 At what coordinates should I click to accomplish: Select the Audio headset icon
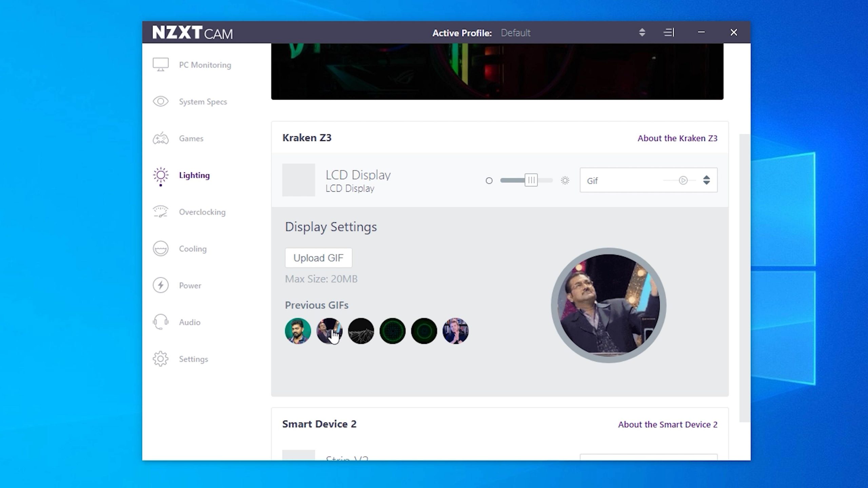(160, 322)
